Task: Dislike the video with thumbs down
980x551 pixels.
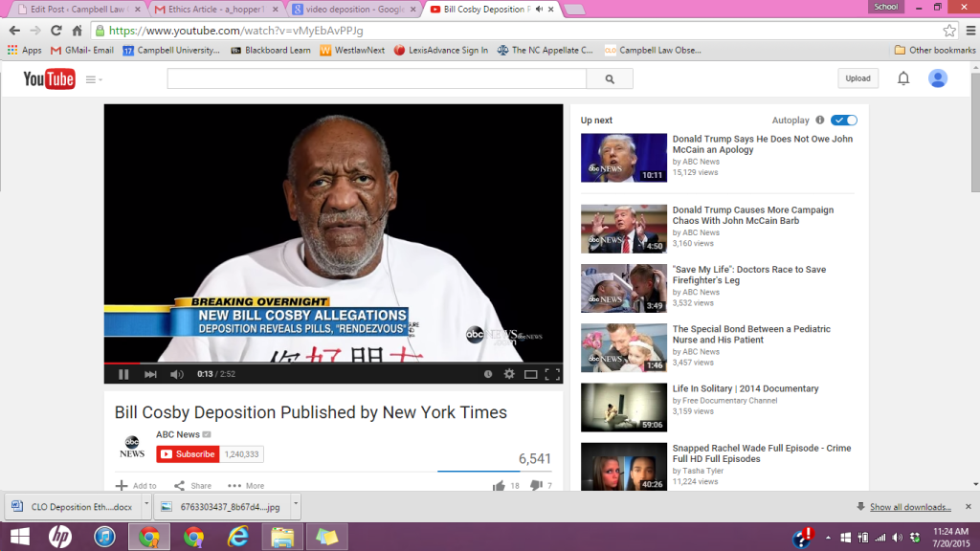Action: (x=536, y=486)
